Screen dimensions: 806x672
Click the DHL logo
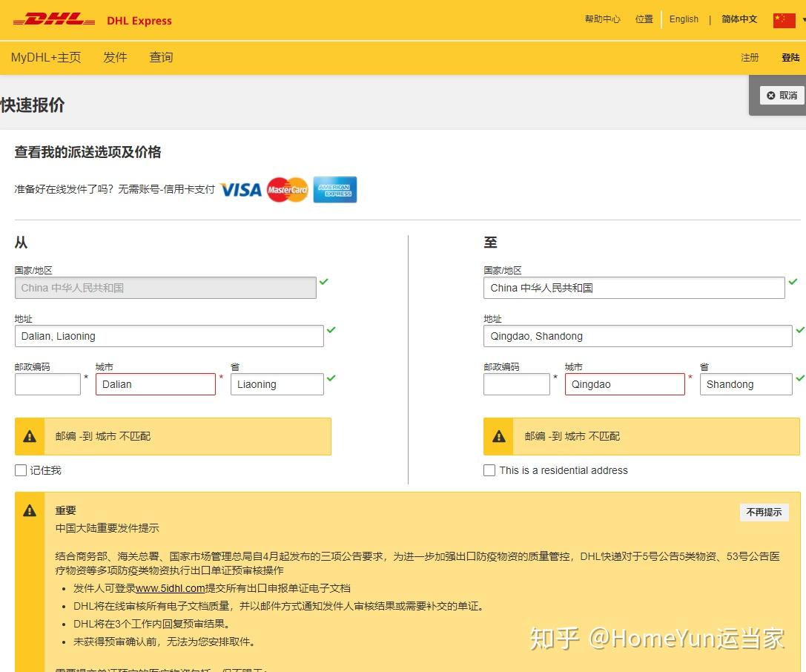click(x=54, y=20)
